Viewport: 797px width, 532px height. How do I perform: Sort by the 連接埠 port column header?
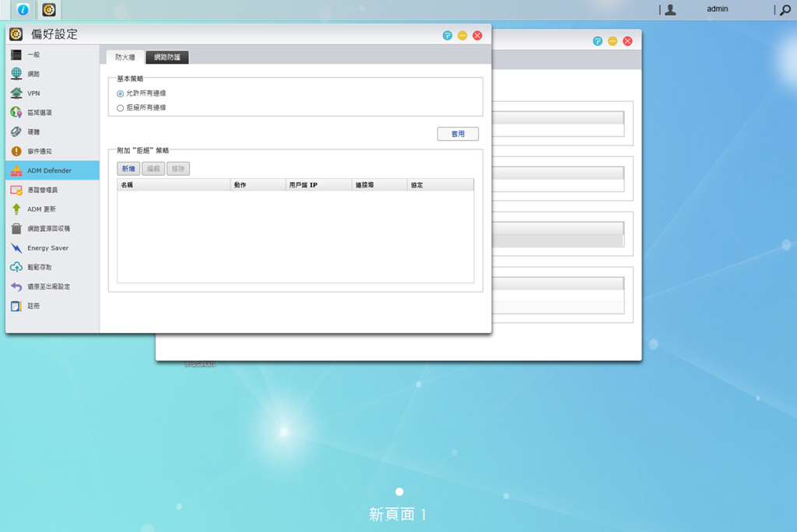[380, 185]
